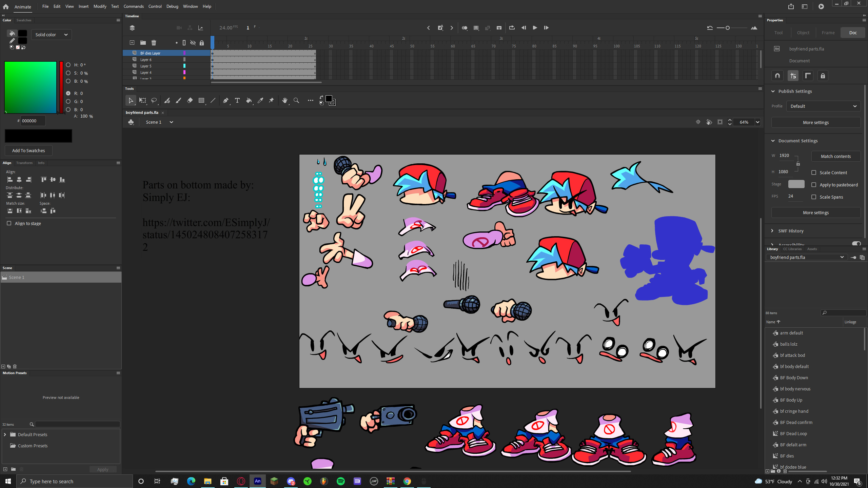Screen dimensions: 868x488
Task: Select the Eraser tool
Action: click(x=190, y=100)
